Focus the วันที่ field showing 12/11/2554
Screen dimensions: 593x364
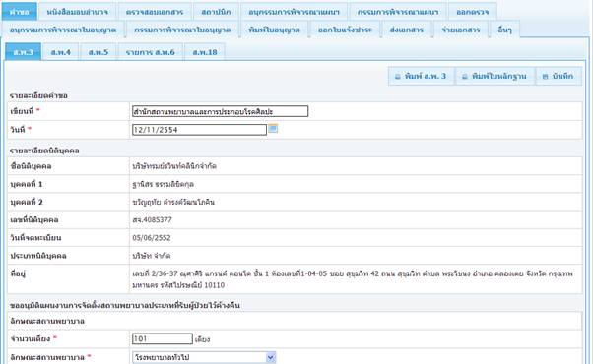coord(199,130)
